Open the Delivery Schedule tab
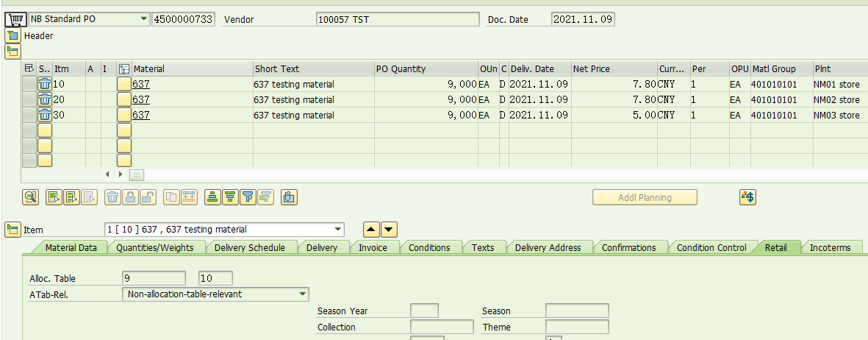Viewport: 868px width, 340px height. pyautogui.click(x=250, y=247)
